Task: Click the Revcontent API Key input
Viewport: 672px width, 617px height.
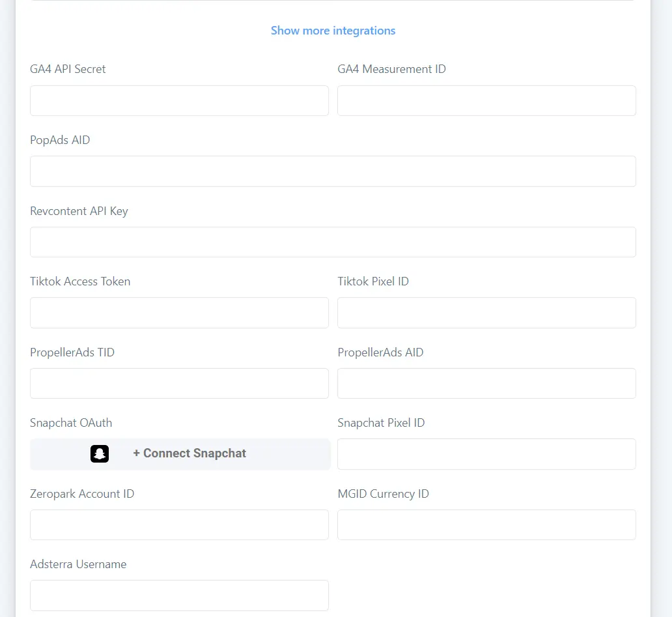Action: [333, 242]
